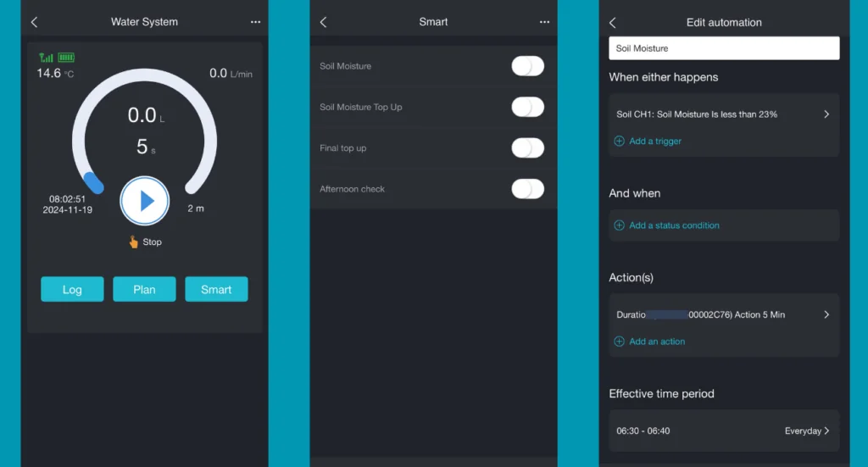
Task: Open more options on Water System screen
Action: [255, 22]
